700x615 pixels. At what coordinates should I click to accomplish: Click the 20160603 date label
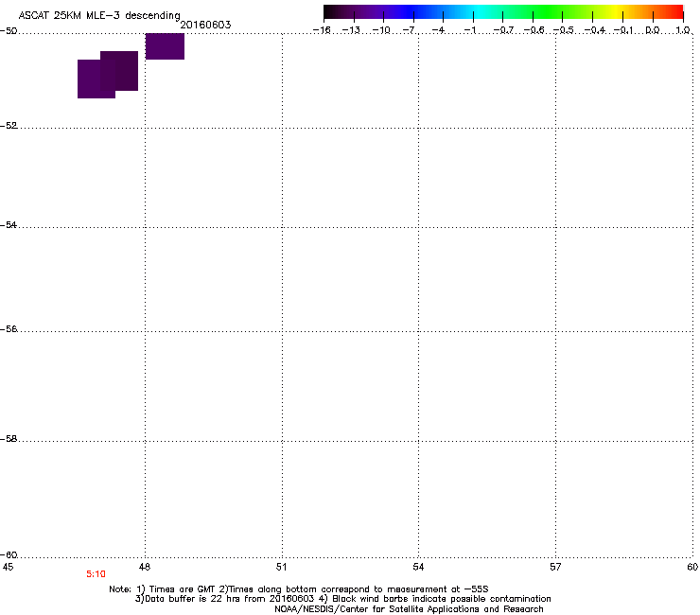(x=205, y=25)
